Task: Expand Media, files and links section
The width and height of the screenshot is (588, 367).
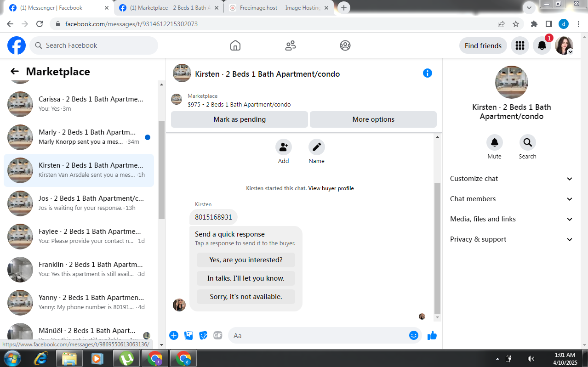Action: pyautogui.click(x=511, y=219)
